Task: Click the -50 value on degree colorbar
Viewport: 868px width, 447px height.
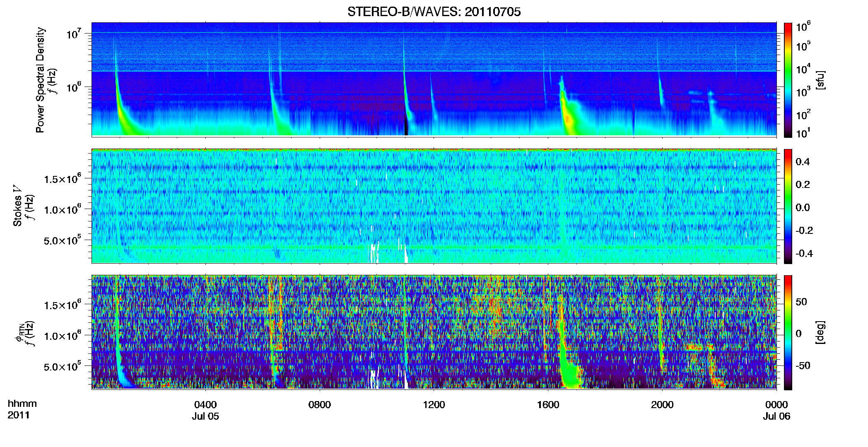Action: [803, 365]
